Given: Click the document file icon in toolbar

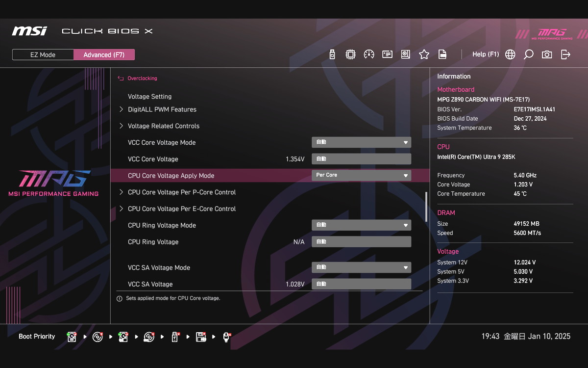Looking at the screenshot, I should pos(442,54).
